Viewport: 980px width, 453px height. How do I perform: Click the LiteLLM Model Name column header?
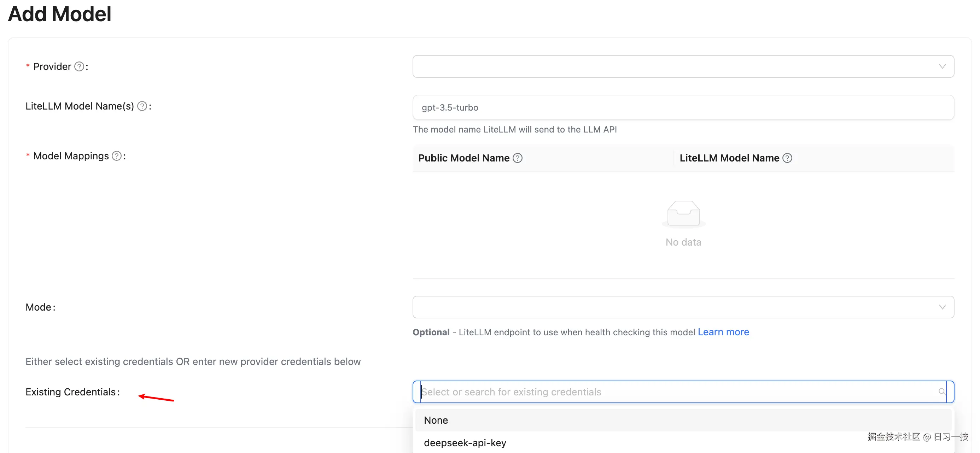729,158
